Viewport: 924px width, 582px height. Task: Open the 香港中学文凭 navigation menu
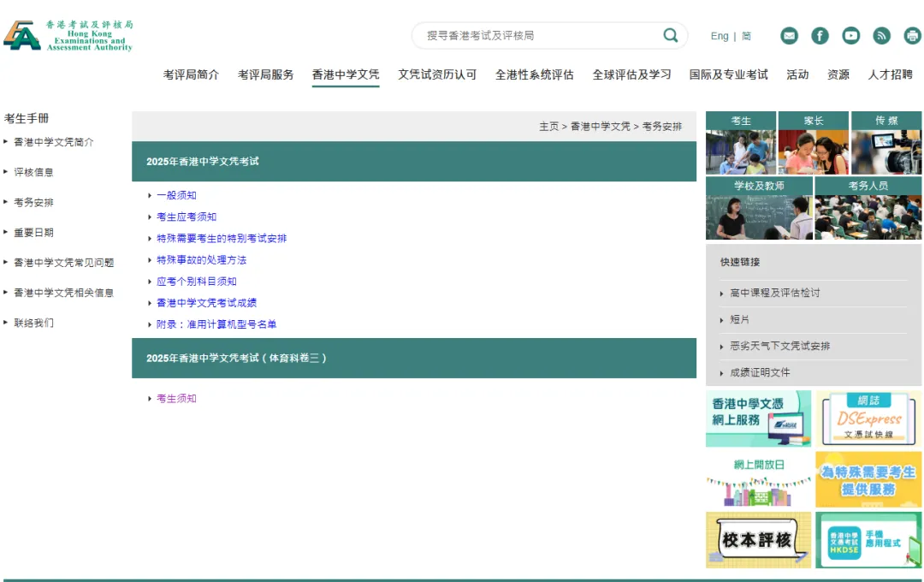pos(346,74)
